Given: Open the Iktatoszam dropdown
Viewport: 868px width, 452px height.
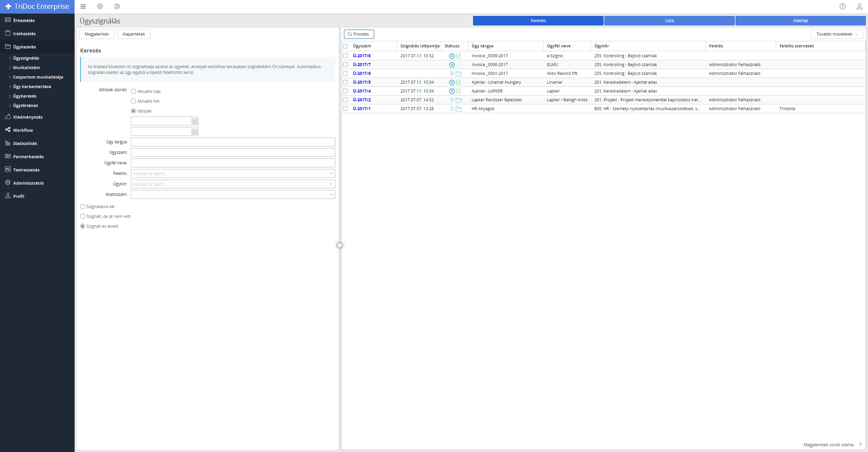Looking at the screenshot, I should point(331,194).
